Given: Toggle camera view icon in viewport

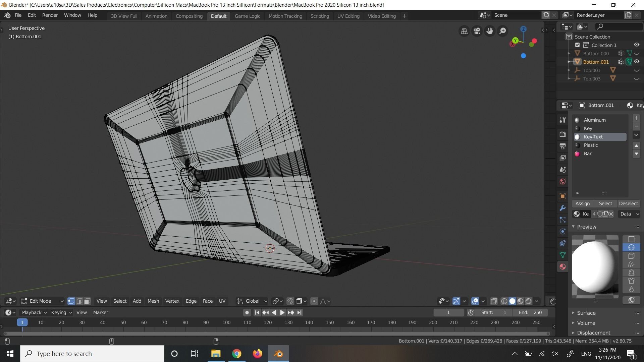Looking at the screenshot, I should (477, 31).
